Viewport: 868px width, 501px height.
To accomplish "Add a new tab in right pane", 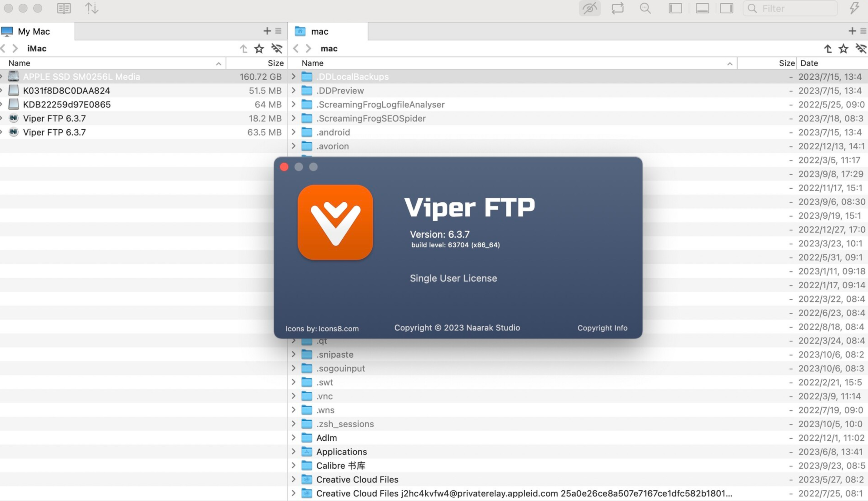I will click(852, 31).
